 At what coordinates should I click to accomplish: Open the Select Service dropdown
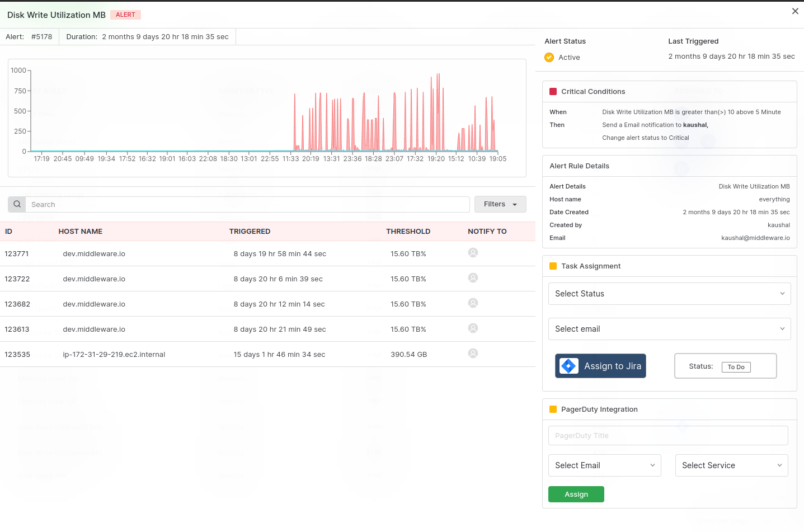pos(732,465)
